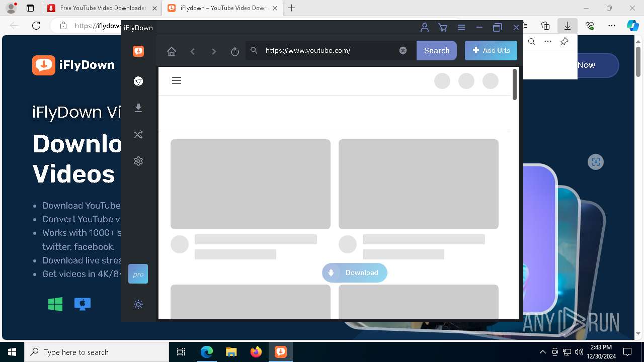644x362 pixels.
Task: Open Edge tab actions menu
Action: pos(30,8)
